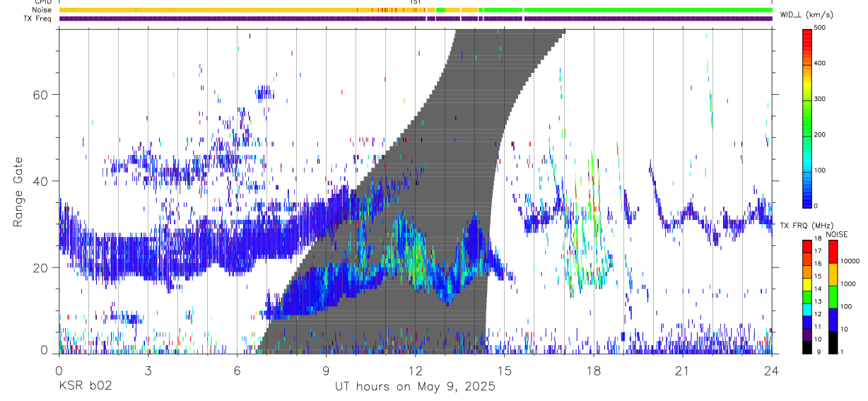
Task: Click the 'NOISE' legend title
Action: (x=836, y=234)
